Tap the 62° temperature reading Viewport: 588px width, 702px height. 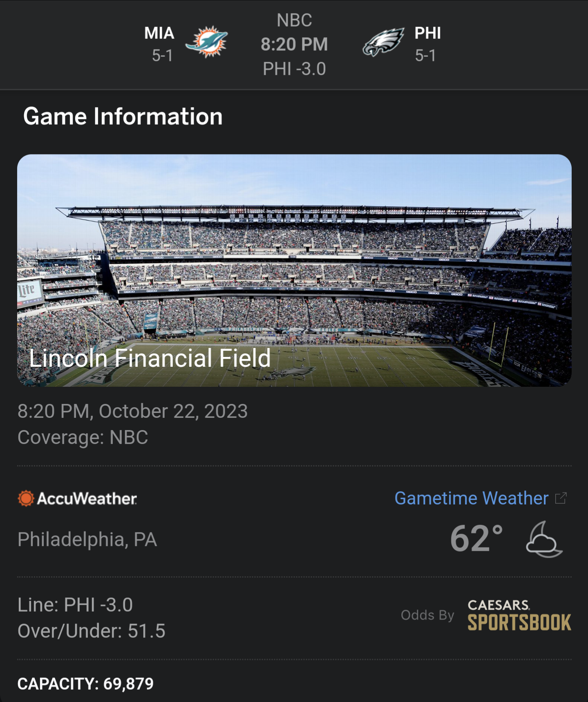[x=476, y=539]
